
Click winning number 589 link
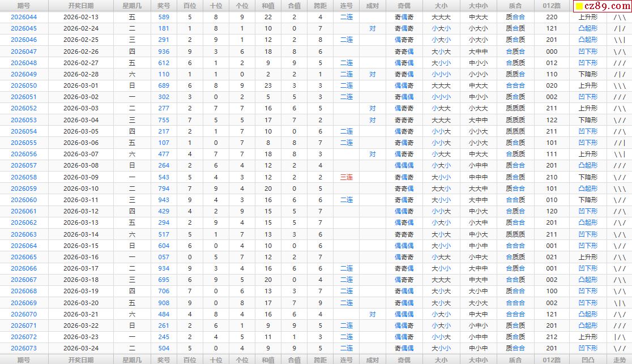click(x=164, y=17)
